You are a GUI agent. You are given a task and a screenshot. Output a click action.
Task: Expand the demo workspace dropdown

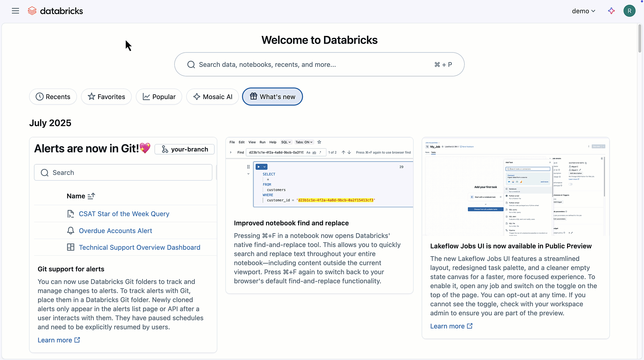(583, 11)
